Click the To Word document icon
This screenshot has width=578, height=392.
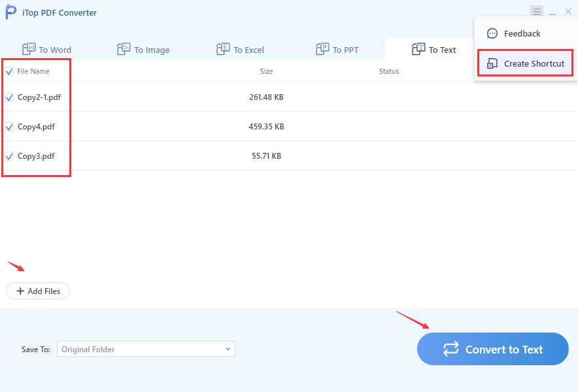29,49
